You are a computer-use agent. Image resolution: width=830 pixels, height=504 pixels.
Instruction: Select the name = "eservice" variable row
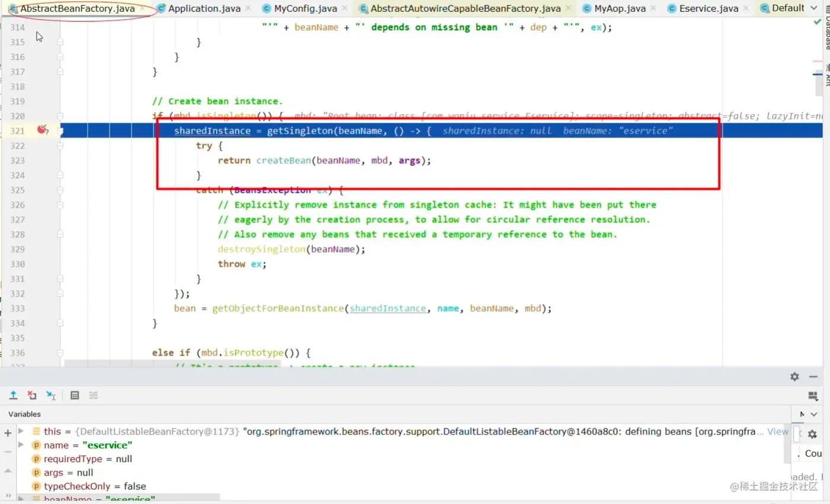tap(403, 445)
